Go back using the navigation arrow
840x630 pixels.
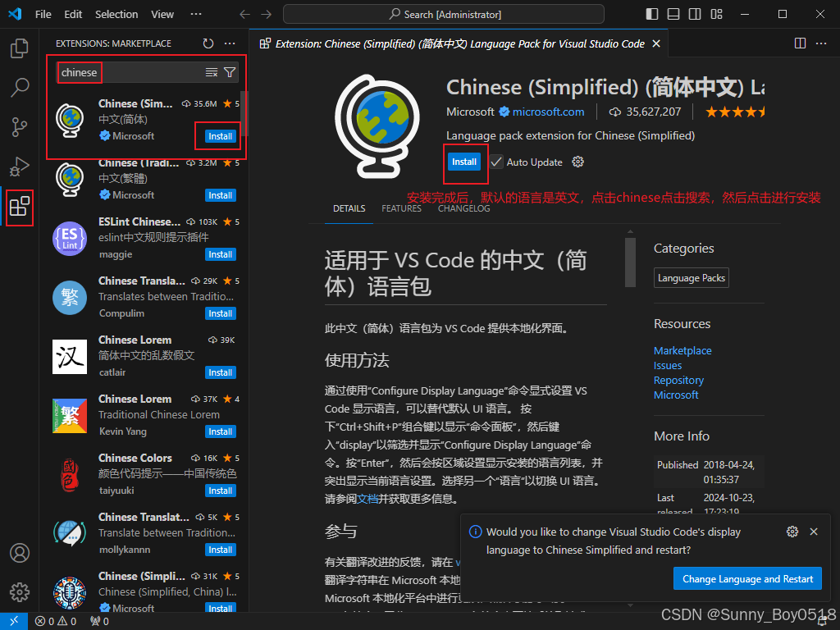pos(244,15)
